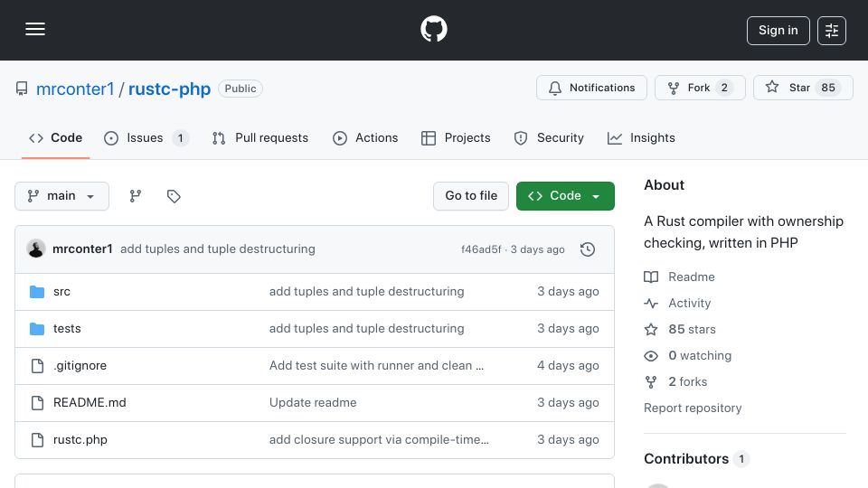Open the src row commit message
The width and height of the screenshot is (868, 488).
(x=366, y=292)
